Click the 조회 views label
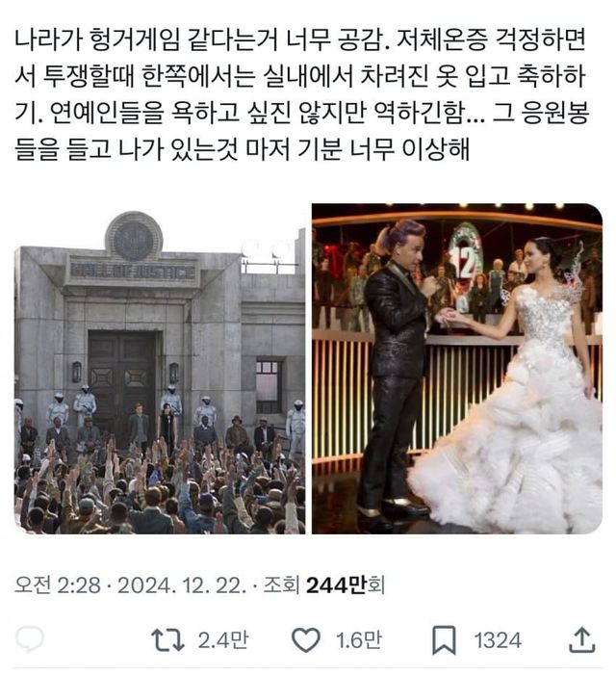 point(281,585)
